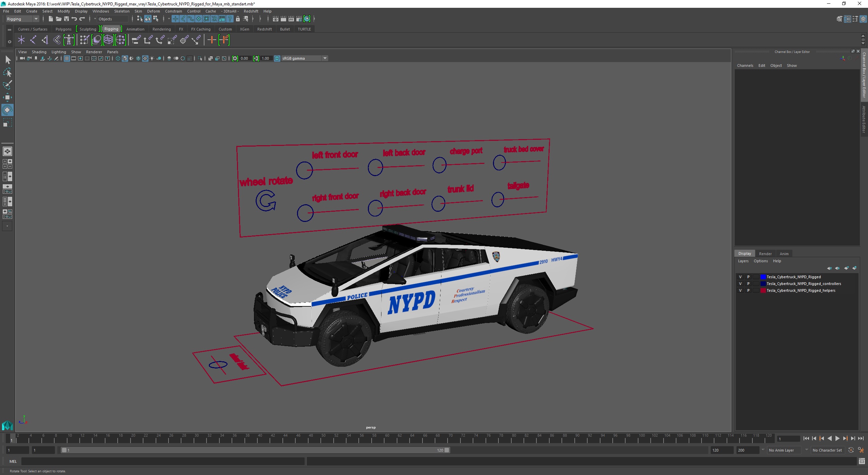The width and height of the screenshot is (868, 475).
Task: Switch to the Polygons shelf tab
Action: click(x=63, y=29)
